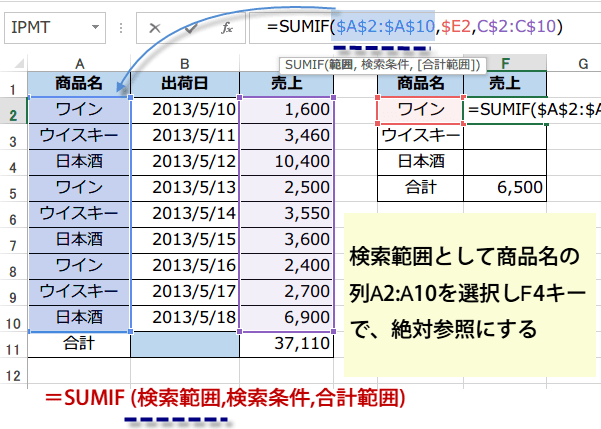Click the select-all corner triangle
The width and height of the screenshot is (601, 429).
tap(18, 63)
